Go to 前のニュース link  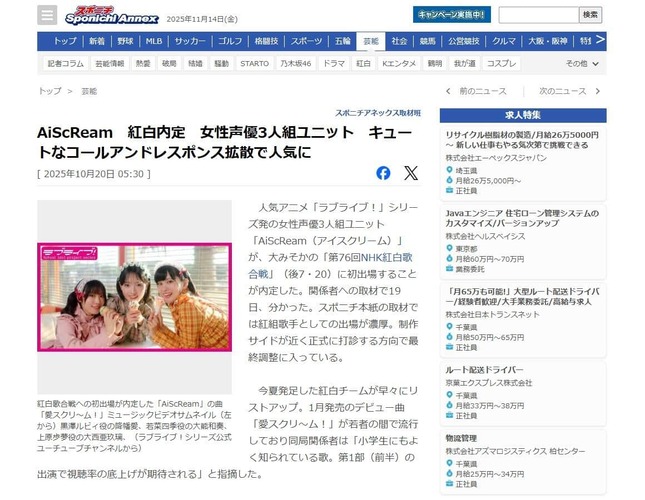[x=483, y=91]
